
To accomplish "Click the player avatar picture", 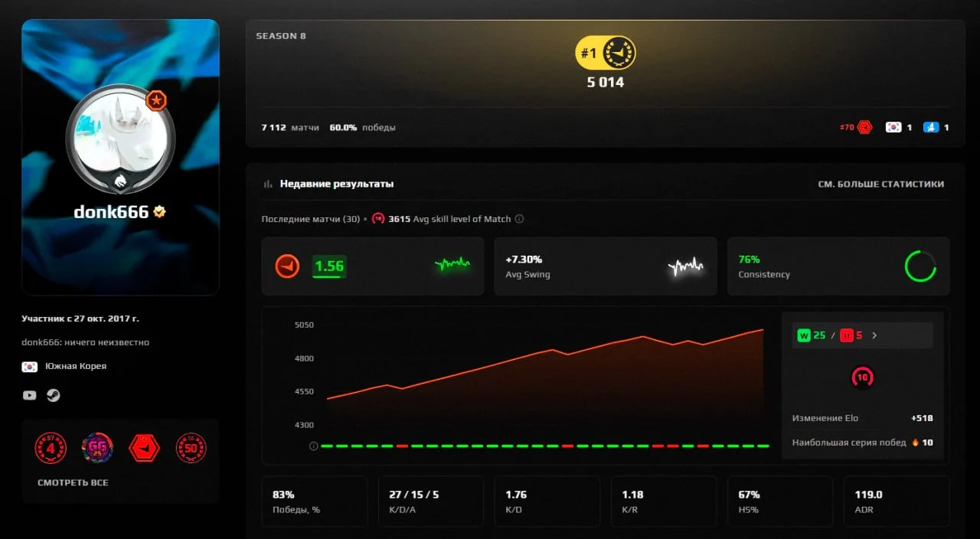I will pyautogui.click(x=120, y=138).
